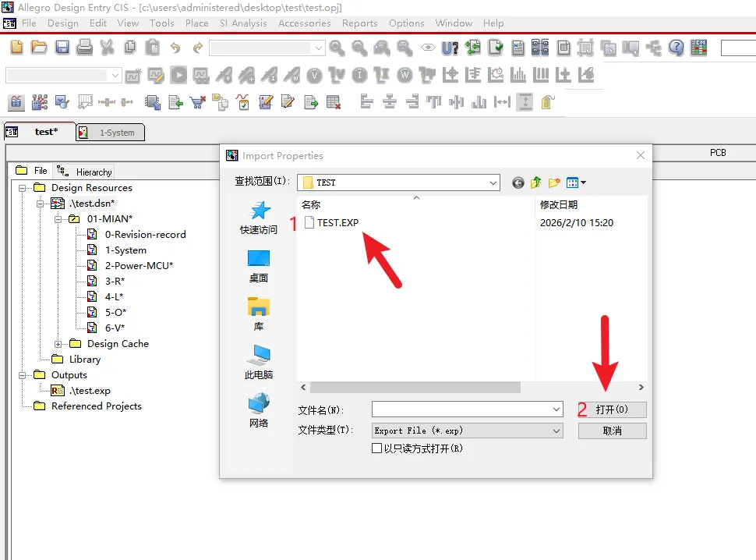Click the Paste clipboard toolbar icon
Viewport: 756px width, 560px height.
(152, 48)
